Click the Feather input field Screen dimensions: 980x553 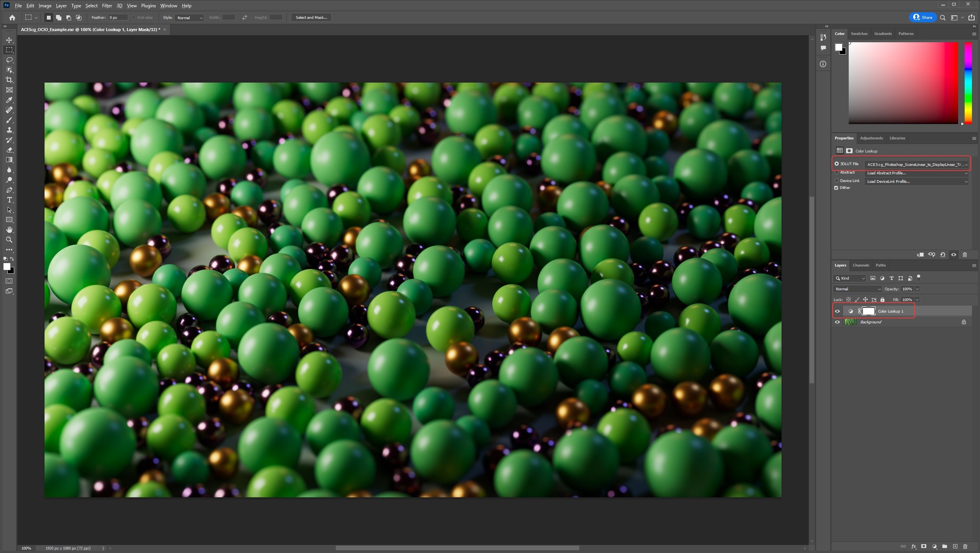(117, 17)
